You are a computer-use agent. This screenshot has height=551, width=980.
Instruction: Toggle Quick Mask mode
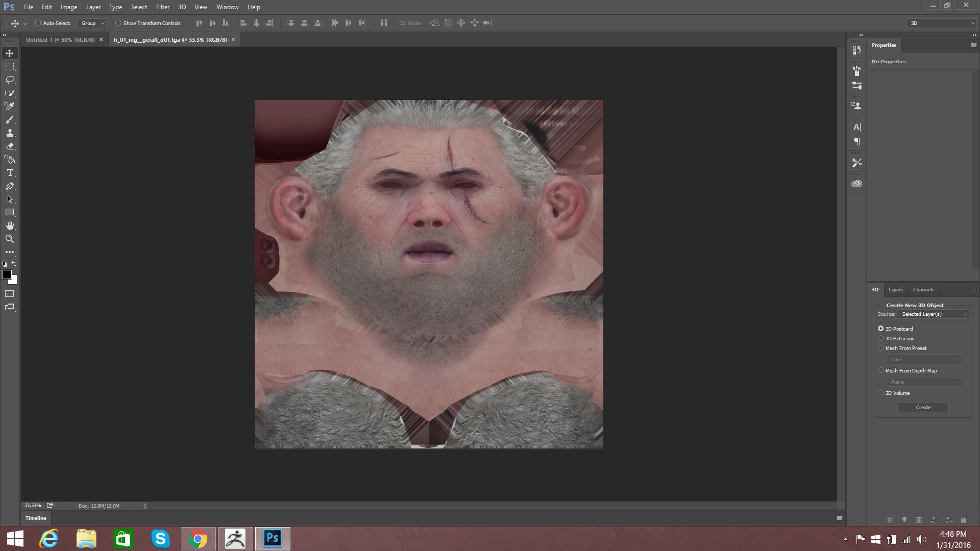[10, 294]
